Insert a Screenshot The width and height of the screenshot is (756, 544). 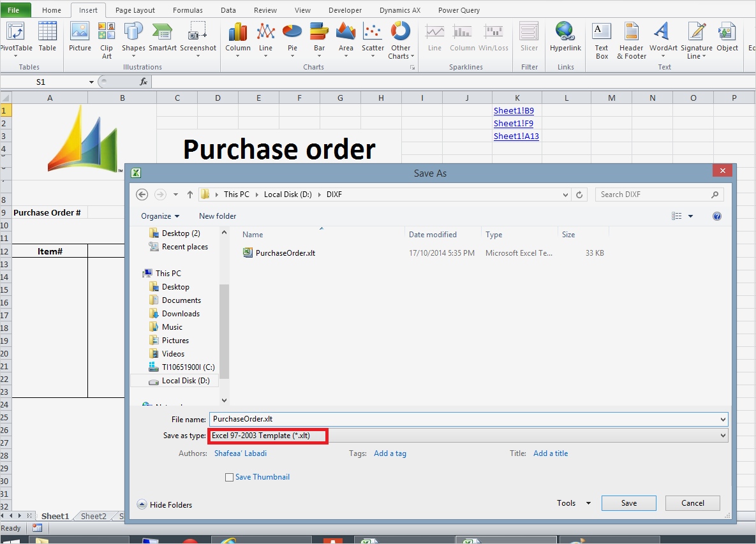click(198, 38)
